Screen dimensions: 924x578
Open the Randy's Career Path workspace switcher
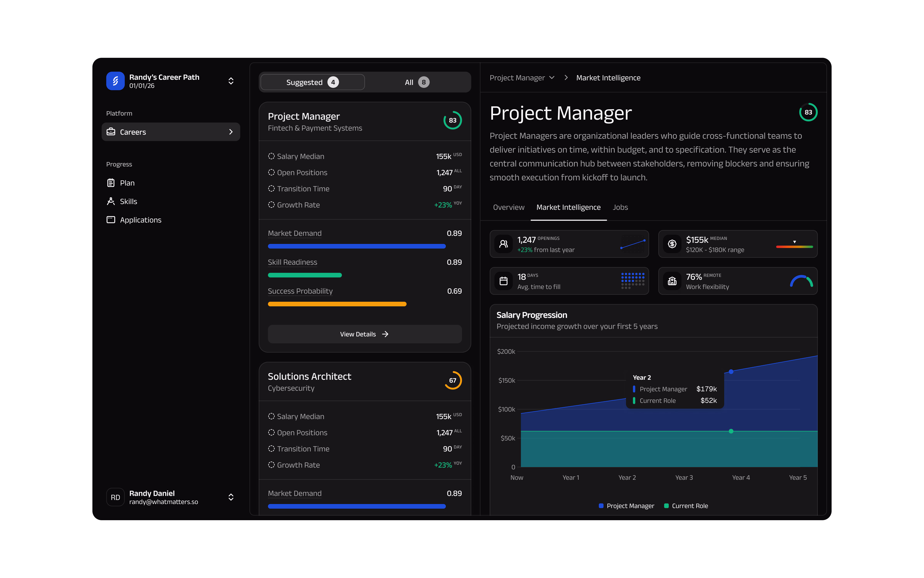231,81
